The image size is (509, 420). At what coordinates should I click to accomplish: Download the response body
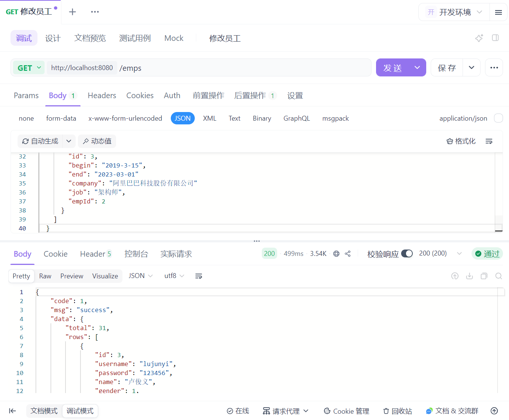tap(469, 276)
